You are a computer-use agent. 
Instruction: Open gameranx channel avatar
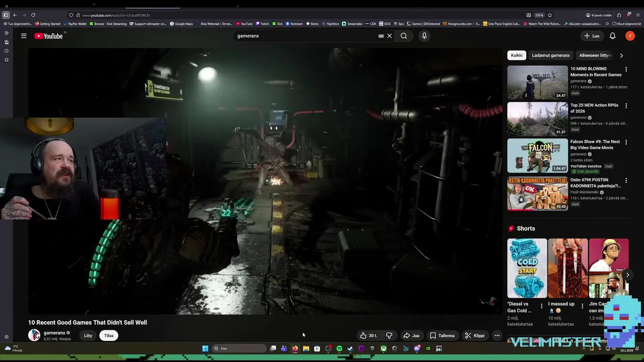coord(34,335)
